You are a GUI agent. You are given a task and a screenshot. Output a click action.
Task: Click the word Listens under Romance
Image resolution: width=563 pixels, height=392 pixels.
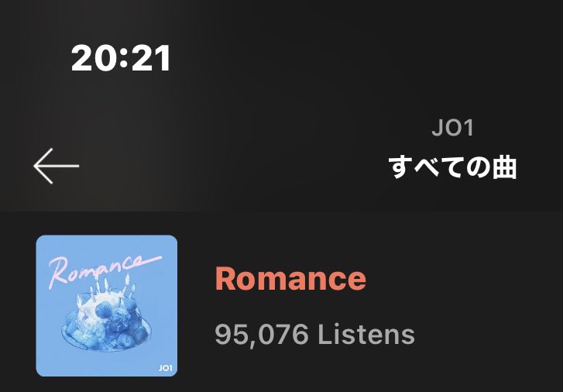tap(366, 335)
